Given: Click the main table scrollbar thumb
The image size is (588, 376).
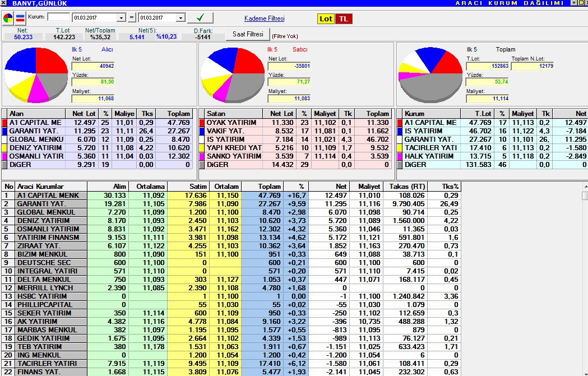Looking at the screenshot, I should pyautogui.click(x=585, y=196).
